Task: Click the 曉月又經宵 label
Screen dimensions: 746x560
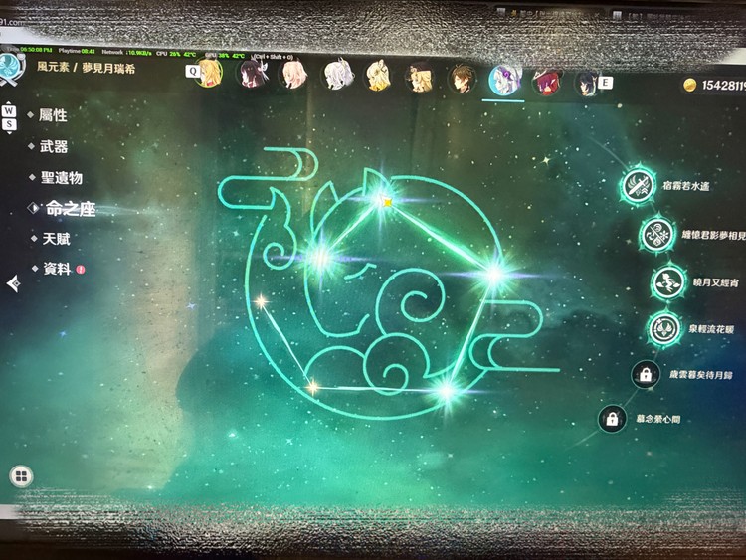Action: [715, 282]
